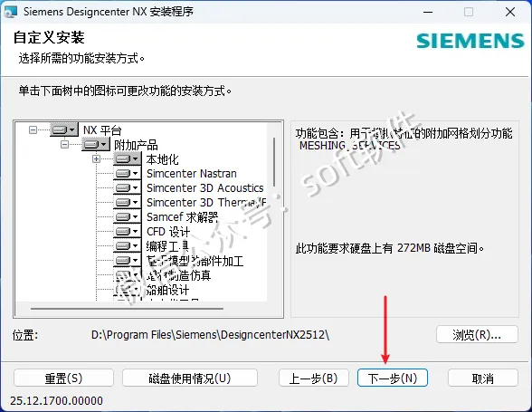
Task: Click the installer icon in title bar
Action: pyautogui.click(x=10, y=12)
